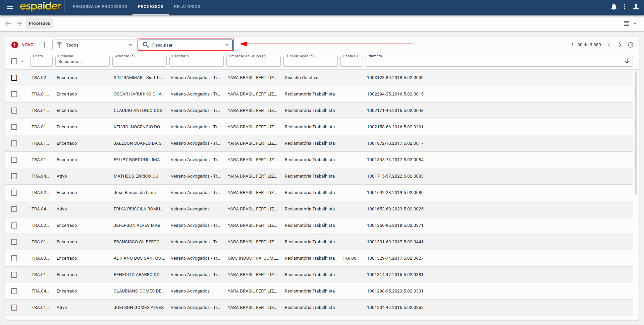Click the Pasta Gl... filter field
This screenshot has width=644, height=325.
point(352,61)
